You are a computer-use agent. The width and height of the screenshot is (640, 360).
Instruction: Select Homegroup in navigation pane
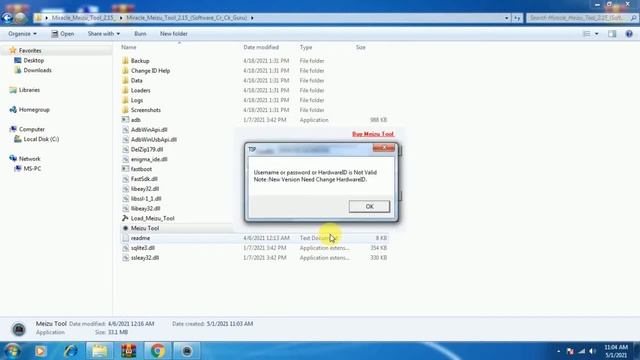tap(34, 109)
